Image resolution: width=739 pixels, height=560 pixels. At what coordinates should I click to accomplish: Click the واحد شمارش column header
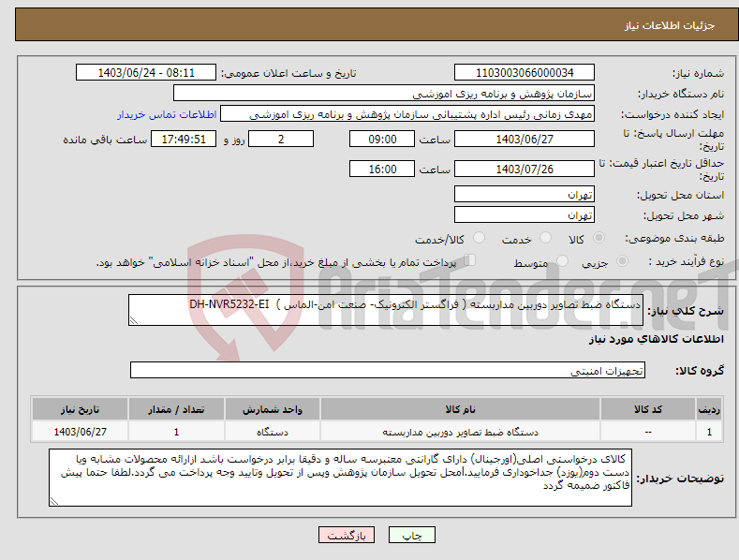(x=273, y=409)
